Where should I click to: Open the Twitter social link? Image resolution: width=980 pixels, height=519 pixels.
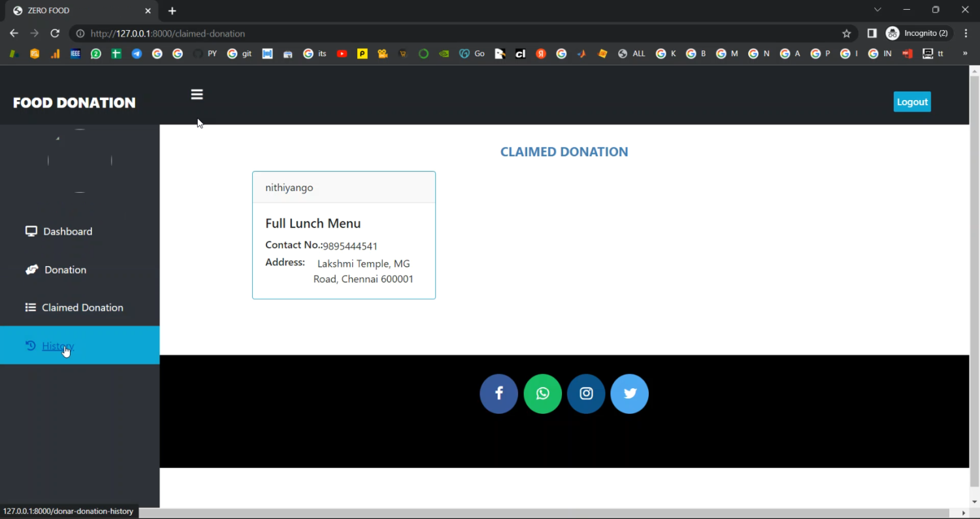[630, 393]
